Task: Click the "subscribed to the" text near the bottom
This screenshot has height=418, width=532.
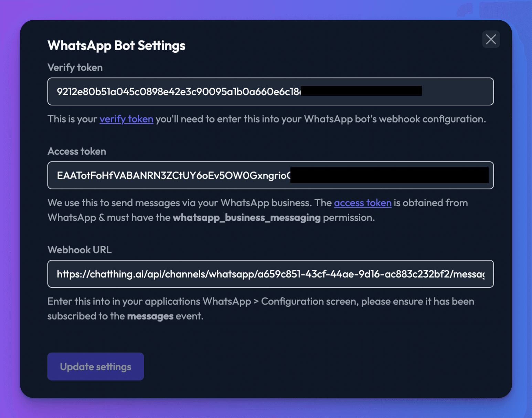Action: [x=86, y=316]
